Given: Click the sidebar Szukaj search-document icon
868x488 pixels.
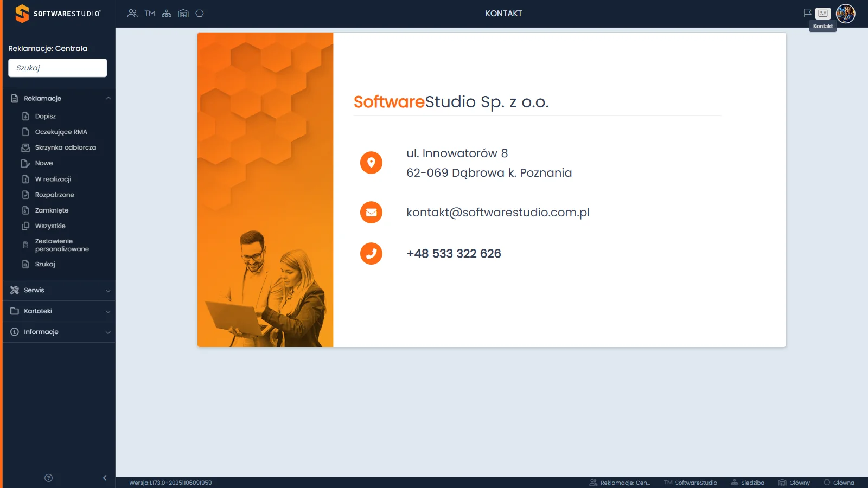Looking at the screenshot, I should click(25, 264).
